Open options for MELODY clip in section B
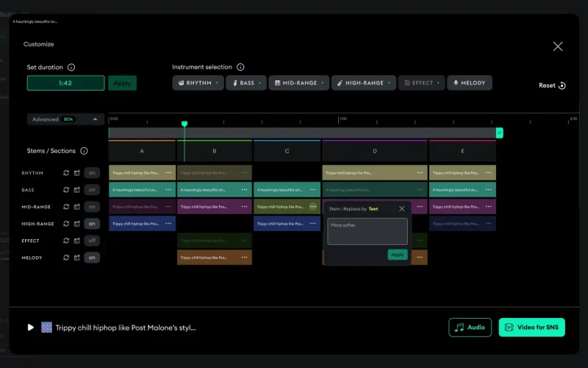Image resolution: width=588 pixels, height=368 pixels. [x=244, y=257]
